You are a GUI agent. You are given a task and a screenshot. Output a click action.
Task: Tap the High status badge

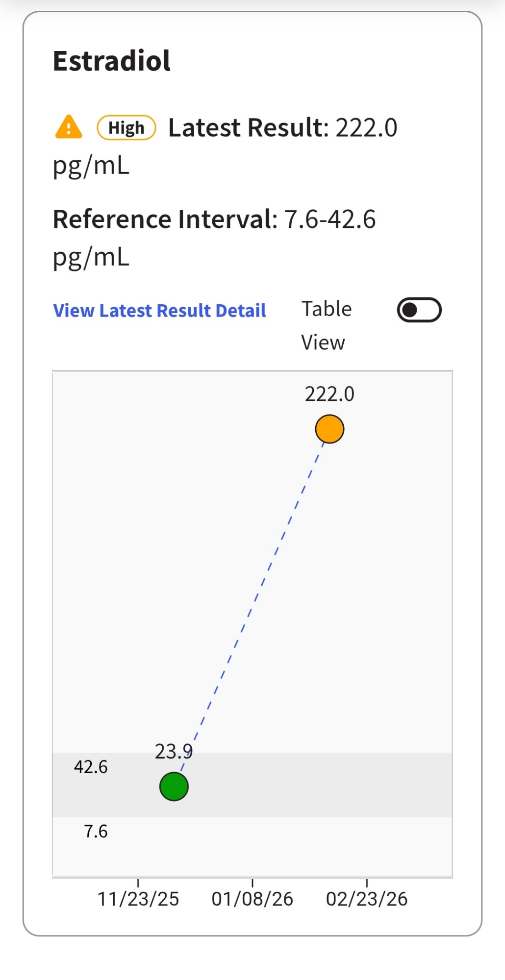click(126, 128)
